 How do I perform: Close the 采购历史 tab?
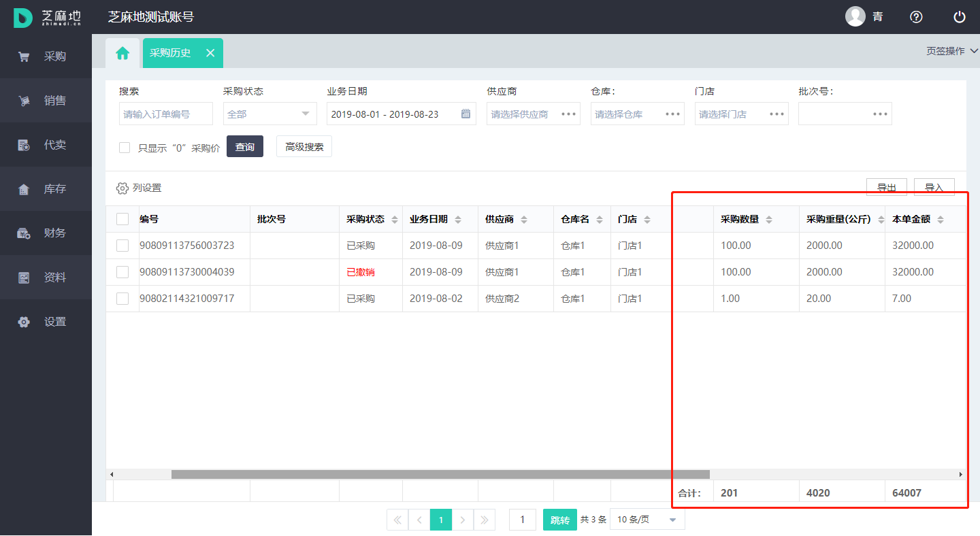(x=210, y=53)
